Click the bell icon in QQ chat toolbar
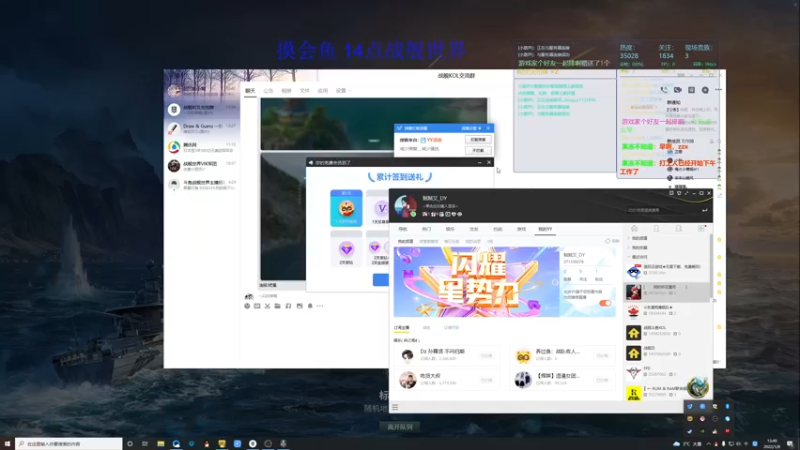 (310, 306)
